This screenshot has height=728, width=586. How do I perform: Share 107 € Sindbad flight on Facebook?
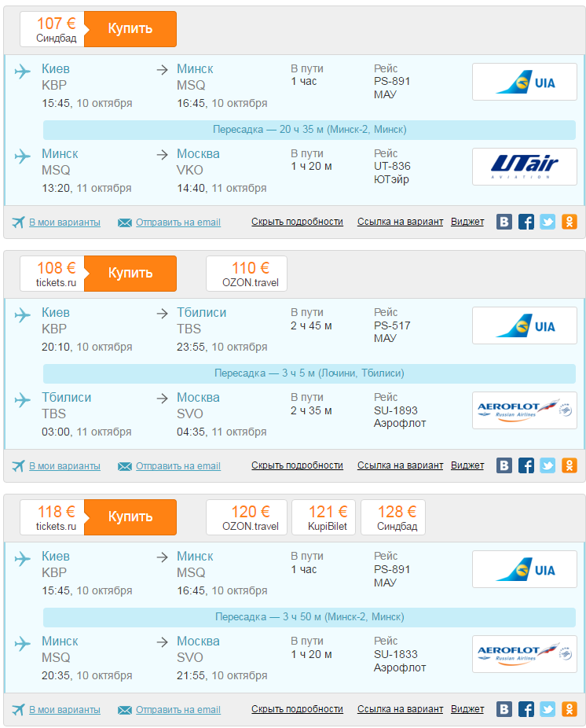pyautogui.click(x=526, y=222)
